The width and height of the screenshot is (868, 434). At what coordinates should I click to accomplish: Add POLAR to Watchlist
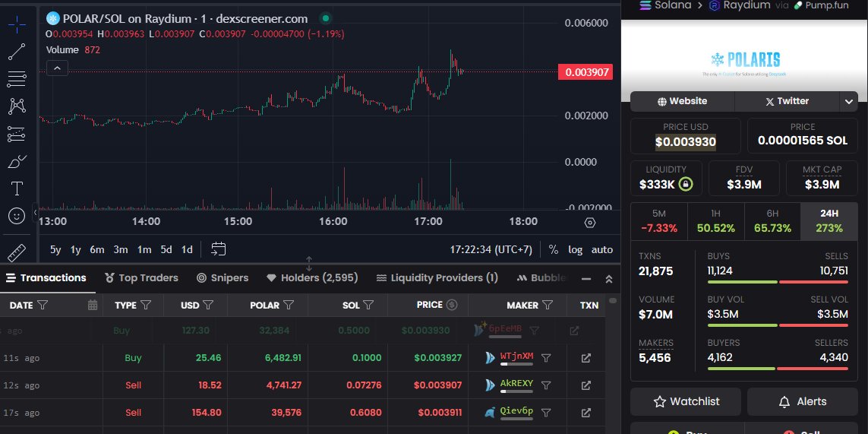(x=686, y=402)
